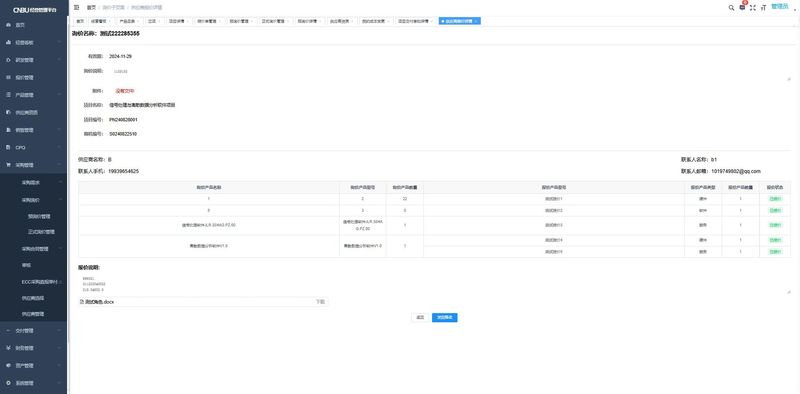Click phone number 19939654625
This screenshot has width=800, height=394.
(x=123, y=171)
